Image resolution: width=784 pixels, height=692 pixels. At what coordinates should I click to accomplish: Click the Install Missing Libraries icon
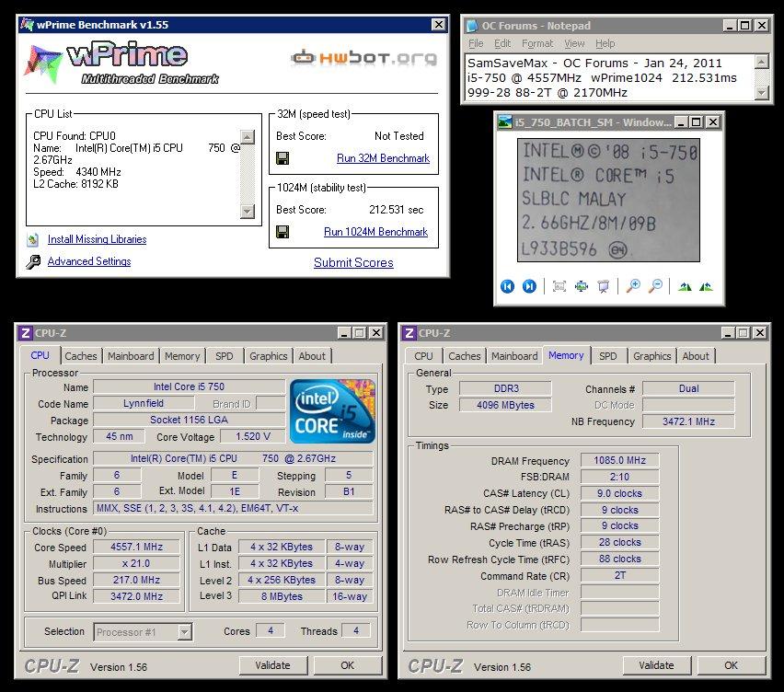click(33, 239)
